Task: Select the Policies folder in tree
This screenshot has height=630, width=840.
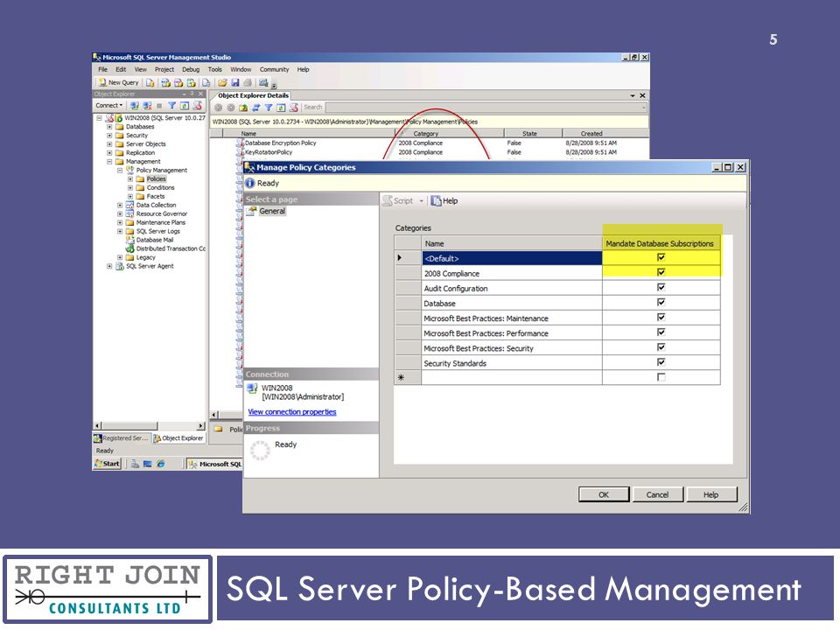Action: [x=156, y=178]
